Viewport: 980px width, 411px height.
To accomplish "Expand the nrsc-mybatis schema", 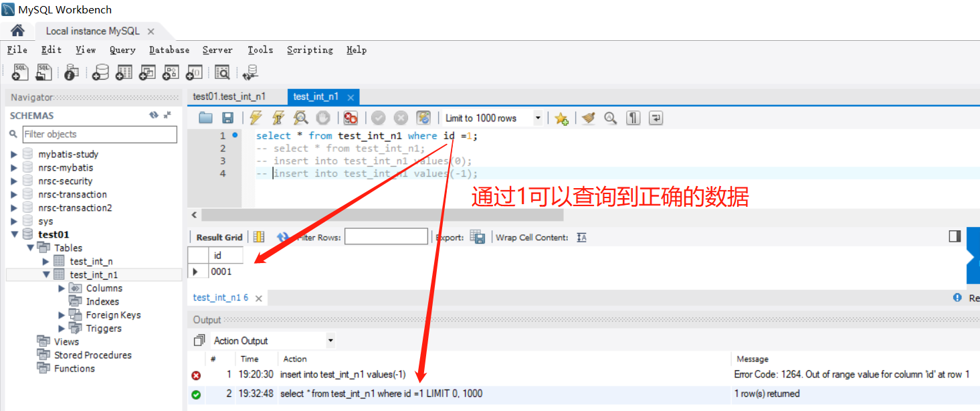I will tap(14, 168).
